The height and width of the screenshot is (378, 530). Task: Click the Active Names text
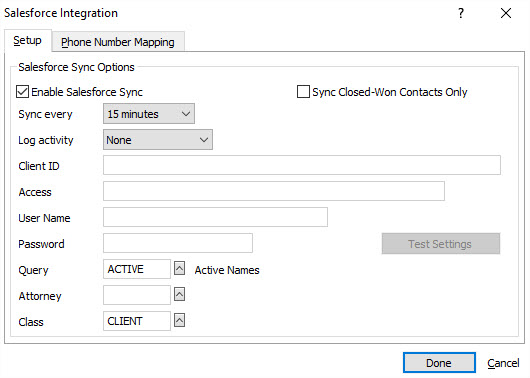227,270
